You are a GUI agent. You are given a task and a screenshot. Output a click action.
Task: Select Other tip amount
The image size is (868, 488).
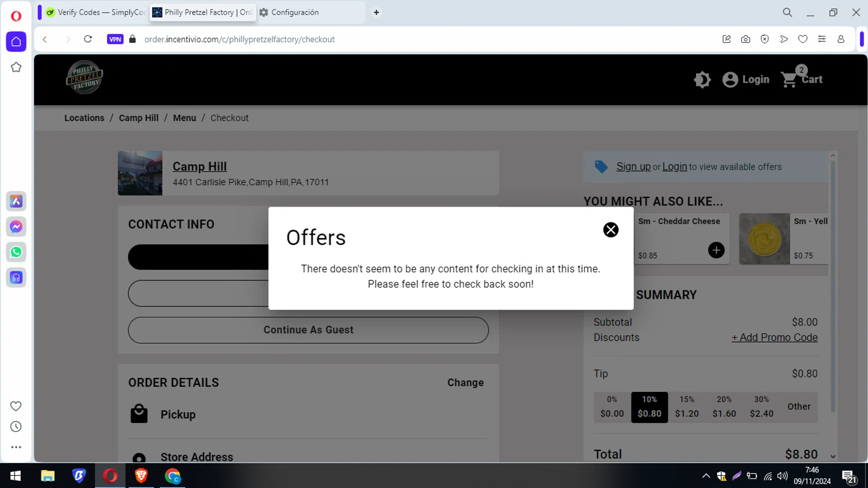[799, 407]
